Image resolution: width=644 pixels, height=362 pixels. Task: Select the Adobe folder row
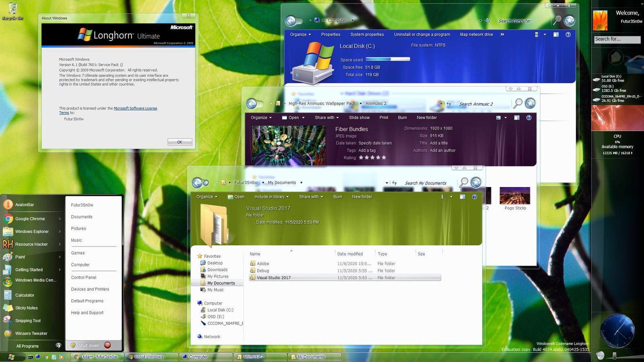pyautogui.click(x=345, y=264)
